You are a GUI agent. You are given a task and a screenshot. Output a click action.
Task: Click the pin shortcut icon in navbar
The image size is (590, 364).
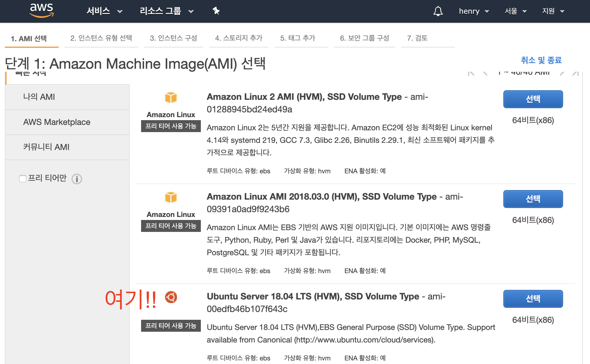coord(216,11)
